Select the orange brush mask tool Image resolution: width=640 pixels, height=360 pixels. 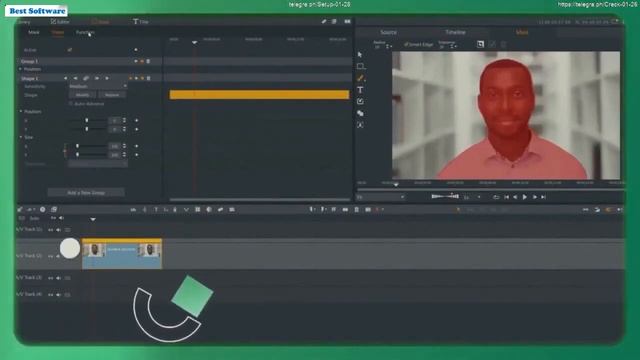[x=360, y=78]
